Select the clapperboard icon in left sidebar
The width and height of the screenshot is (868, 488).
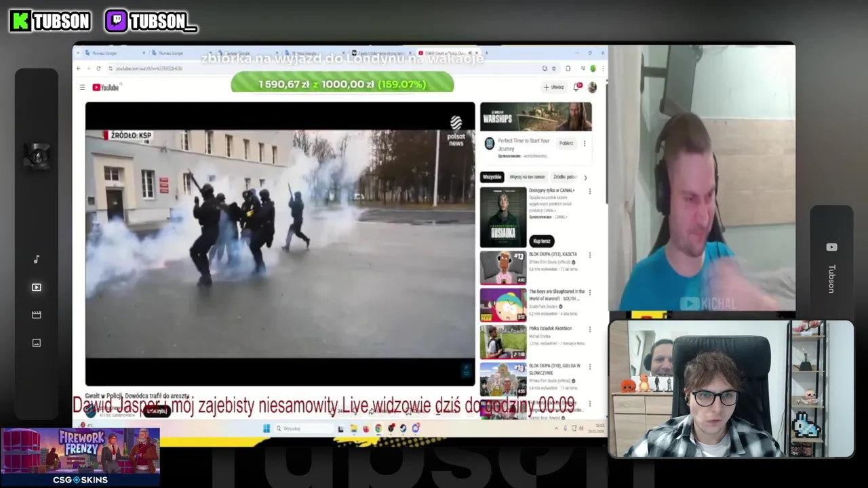click(x=37, y=314)
